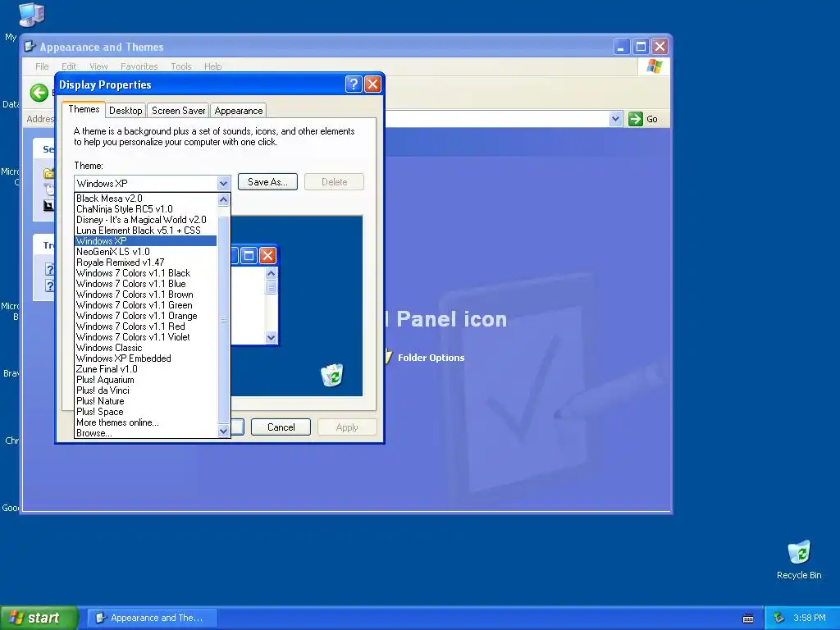Click theme list scrollbar down arrow

coord(223,431)
